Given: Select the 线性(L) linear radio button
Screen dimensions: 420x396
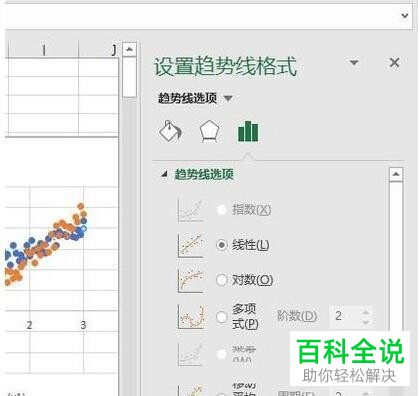Looking at the screenshot, I should coord(222,245).
